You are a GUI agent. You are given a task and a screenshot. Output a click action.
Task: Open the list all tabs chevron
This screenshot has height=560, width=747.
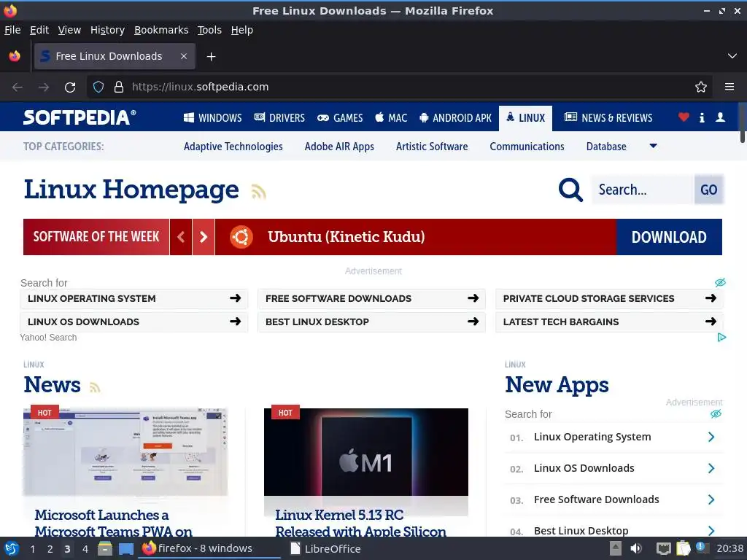tap(732, 56)
